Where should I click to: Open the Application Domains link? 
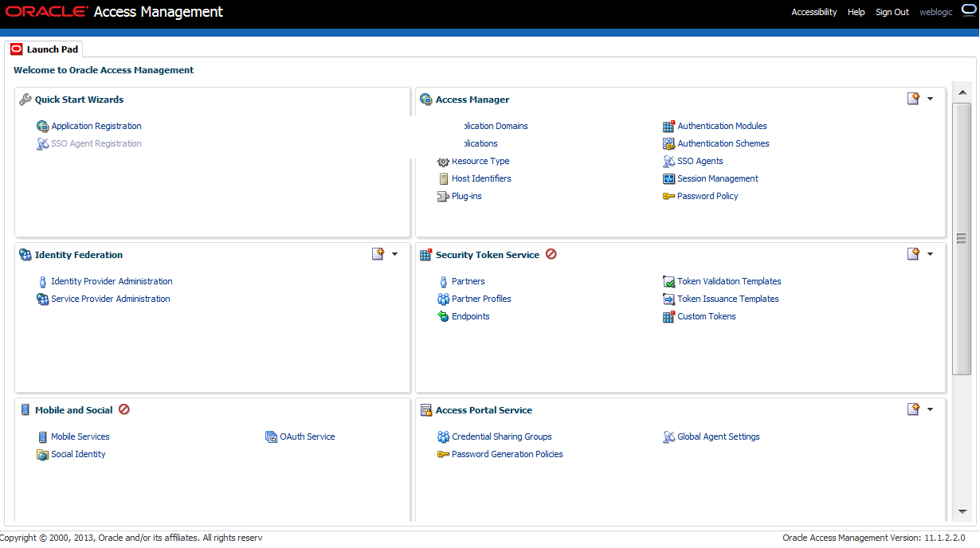495,127
